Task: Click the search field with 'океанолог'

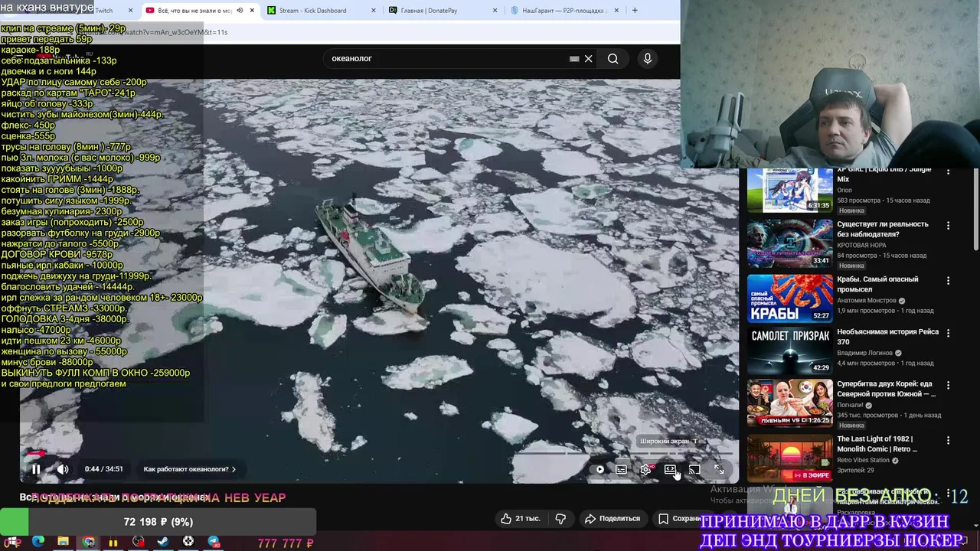Action: [448, 58]
